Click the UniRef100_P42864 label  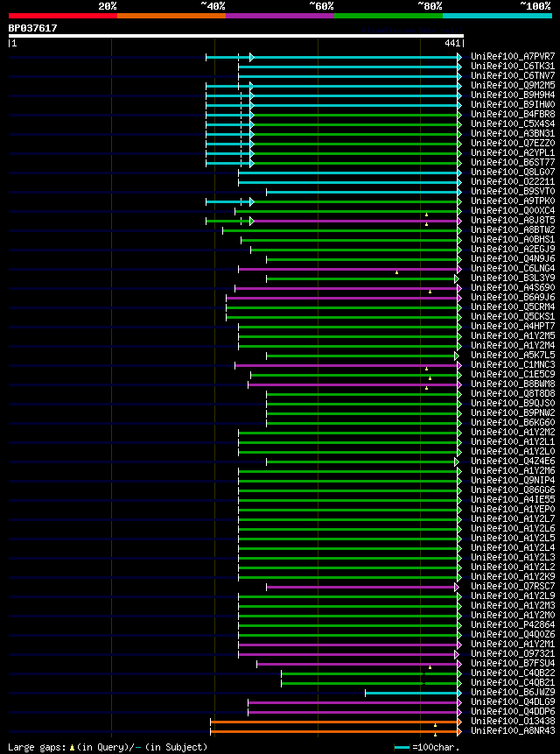pos(513,624)
